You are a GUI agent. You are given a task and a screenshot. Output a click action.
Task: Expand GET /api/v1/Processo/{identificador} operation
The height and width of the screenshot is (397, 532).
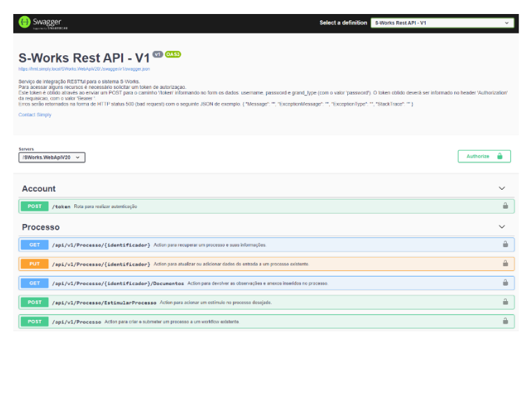[266, 244]
